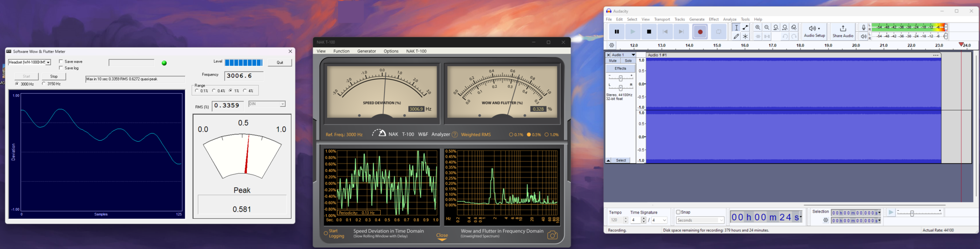Adjust the Audio 1 pan slider

[620, 88]
